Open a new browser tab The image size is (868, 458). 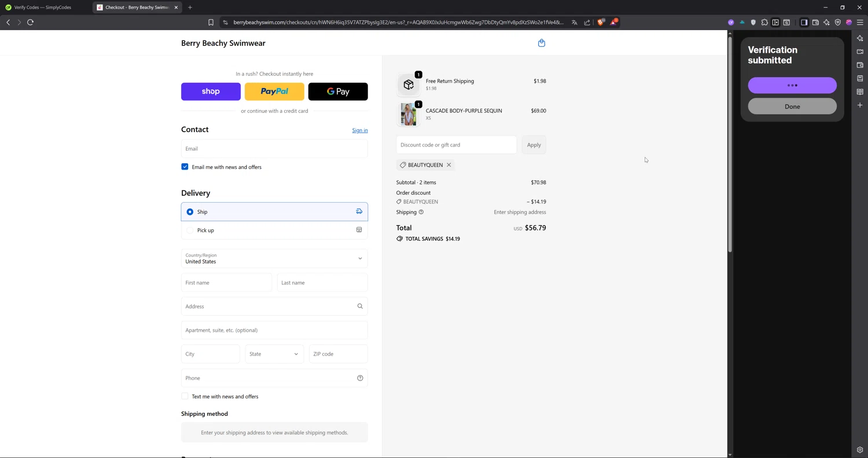click(x=190, y=8)
